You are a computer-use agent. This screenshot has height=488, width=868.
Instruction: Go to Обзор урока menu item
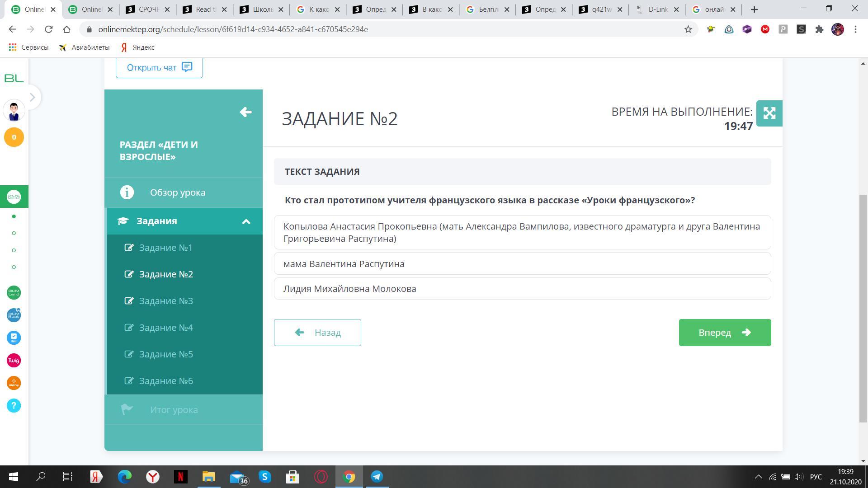tap(177, 192)
